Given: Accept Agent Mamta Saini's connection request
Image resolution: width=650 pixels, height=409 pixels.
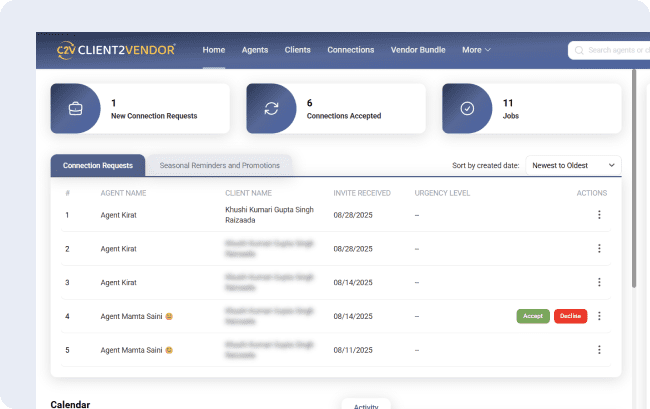Looking at the screenshot, I should pyautogui.click(x=533, y=316).
